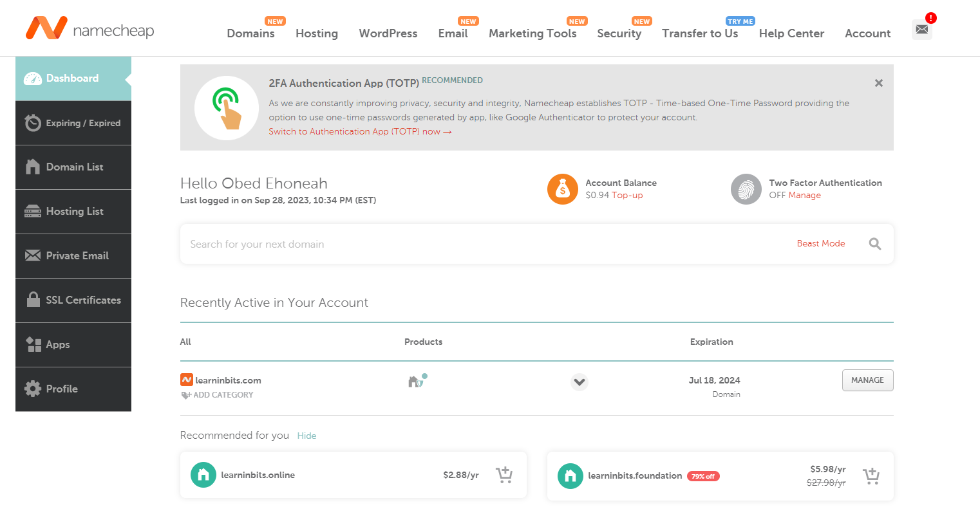Image resolution: width=980 pixels, height=516 pixels.
Task: Click the Two Factor Authentication fingerprint icon
Action: (x=746, y=189)
